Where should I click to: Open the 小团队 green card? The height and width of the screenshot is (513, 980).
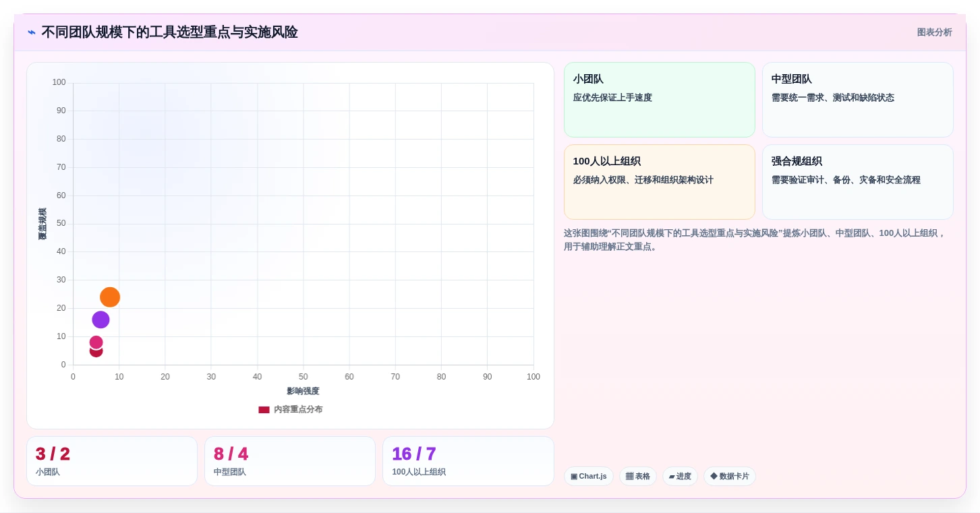(x=660, y=100)
